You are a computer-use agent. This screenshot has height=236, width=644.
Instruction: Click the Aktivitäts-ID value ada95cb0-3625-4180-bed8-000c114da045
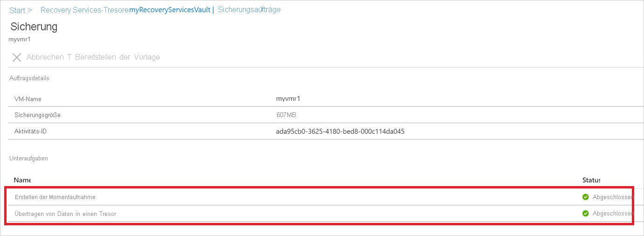coord(340,132)
